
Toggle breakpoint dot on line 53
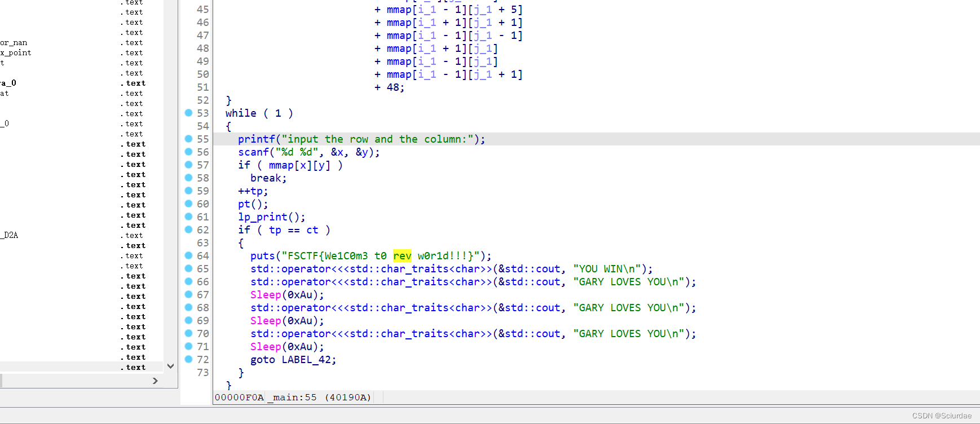coord(188,113)
